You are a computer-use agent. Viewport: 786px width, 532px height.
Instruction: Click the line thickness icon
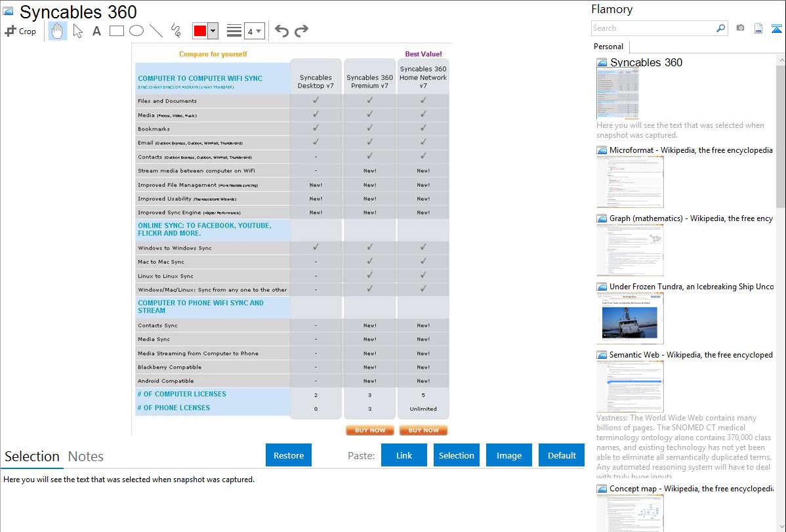(234, 31)
